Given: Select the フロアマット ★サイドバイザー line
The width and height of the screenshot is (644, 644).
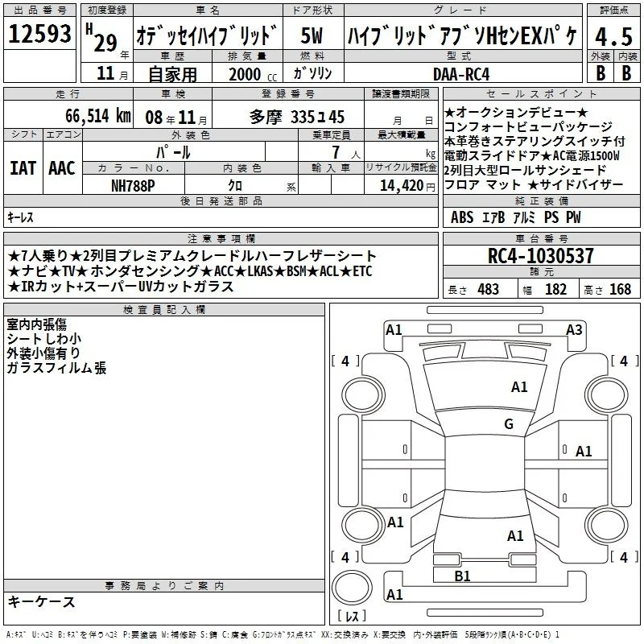Looking at the screenshot, I should click(x=534, y=184).
